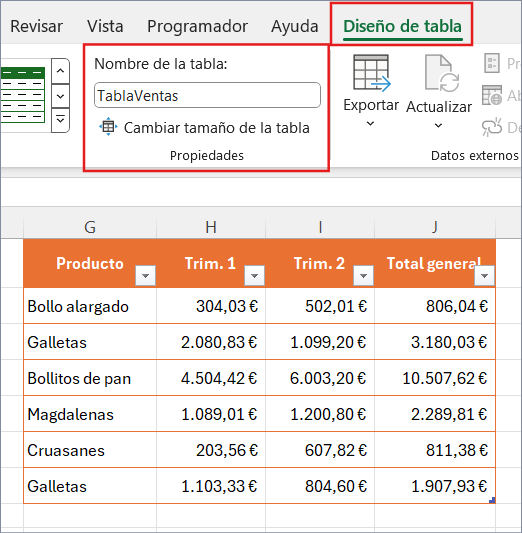This screenshot has width=522, height=533.
Task: Click the Diseño de tabla tab
Action: [x=402, y=26]
